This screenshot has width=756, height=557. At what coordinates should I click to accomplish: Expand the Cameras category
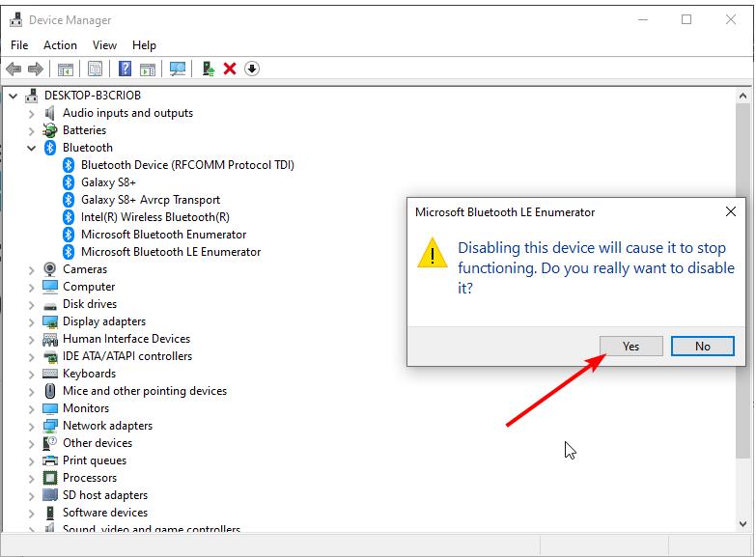[31, 270]
